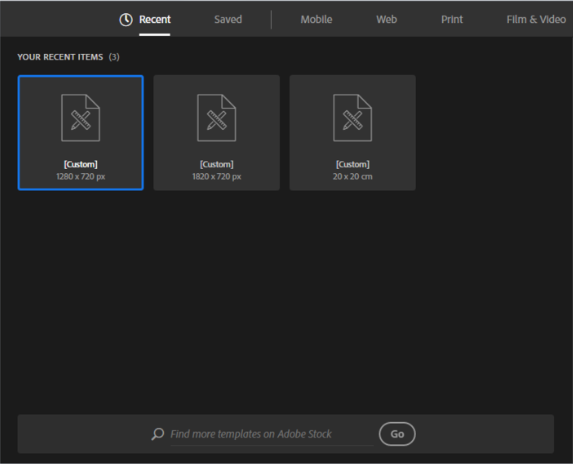Go to the Print presets tab
573x464 pixels.
(x=452, y=19)
